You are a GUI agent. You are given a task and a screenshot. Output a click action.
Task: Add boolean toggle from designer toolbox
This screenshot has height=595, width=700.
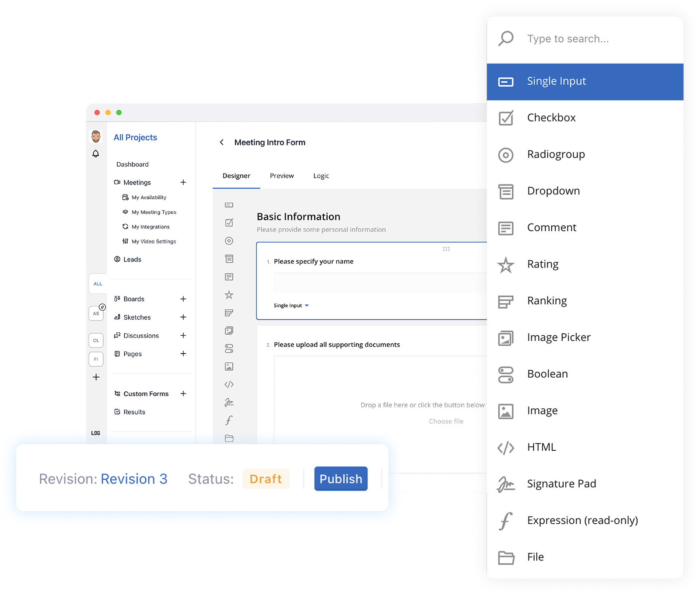coord(229,348)
